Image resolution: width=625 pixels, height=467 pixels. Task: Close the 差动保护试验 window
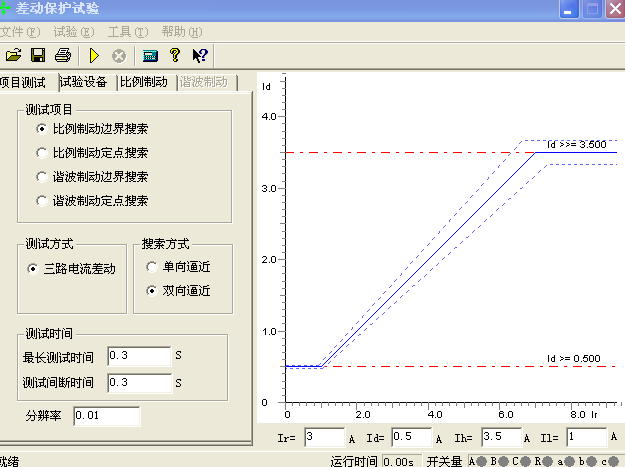click(615, 9)
